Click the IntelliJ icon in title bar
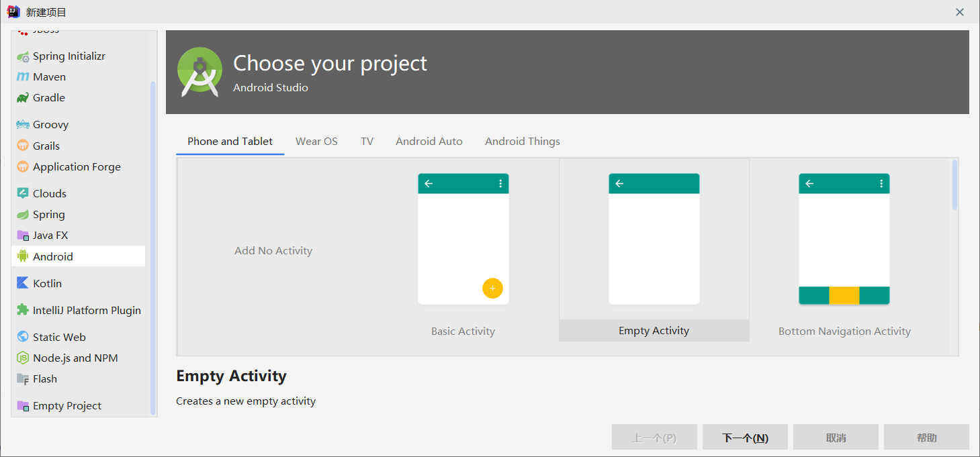Viewport: 980px width, 457px height. [x=13, y=11]
